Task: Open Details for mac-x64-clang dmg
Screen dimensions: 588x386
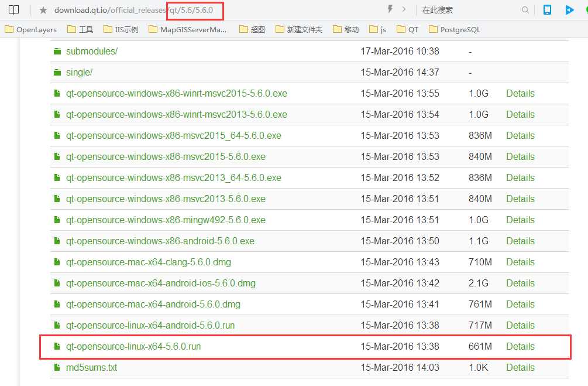Action: pyautogui.click(x=520, y=262)
